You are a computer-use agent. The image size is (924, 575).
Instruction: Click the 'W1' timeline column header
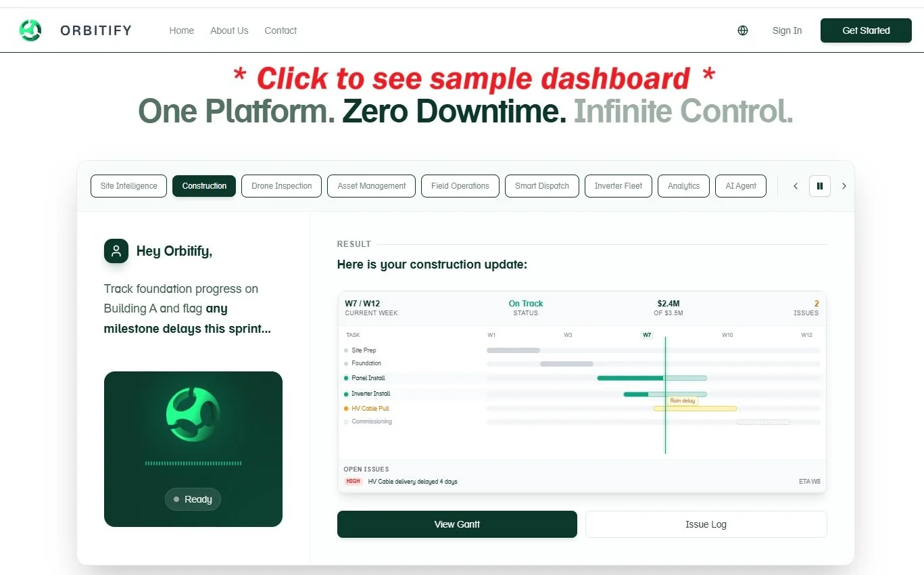[491, 335]
